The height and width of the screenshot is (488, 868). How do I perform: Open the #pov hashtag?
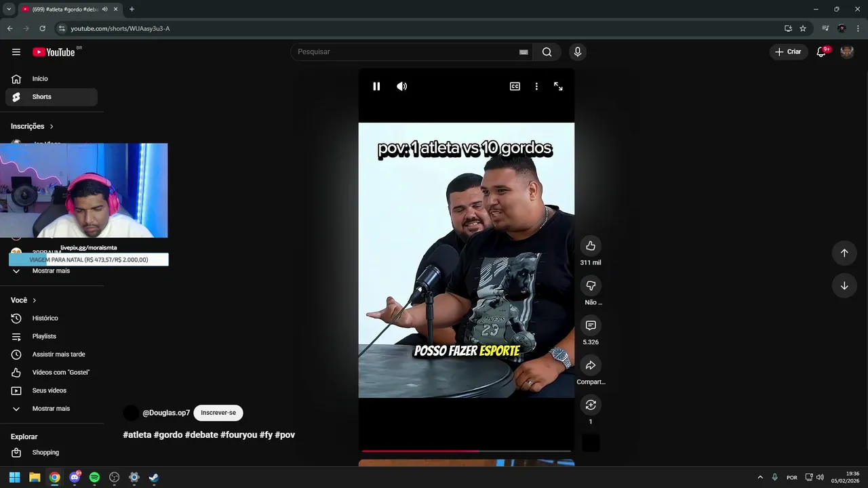click(x=285, y=435)
